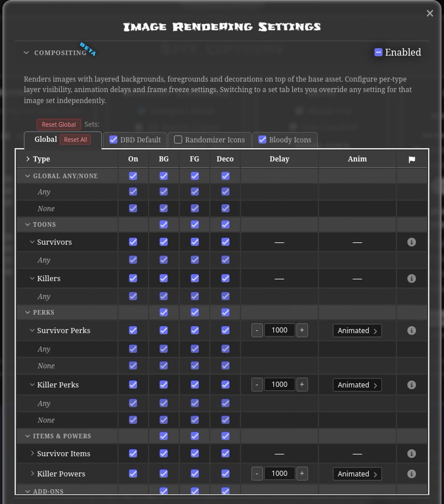This screenshot has width=444, height=504.
Task: Enable the Randomizer Icons set checkbox
Action: click(x=178, y=140)
